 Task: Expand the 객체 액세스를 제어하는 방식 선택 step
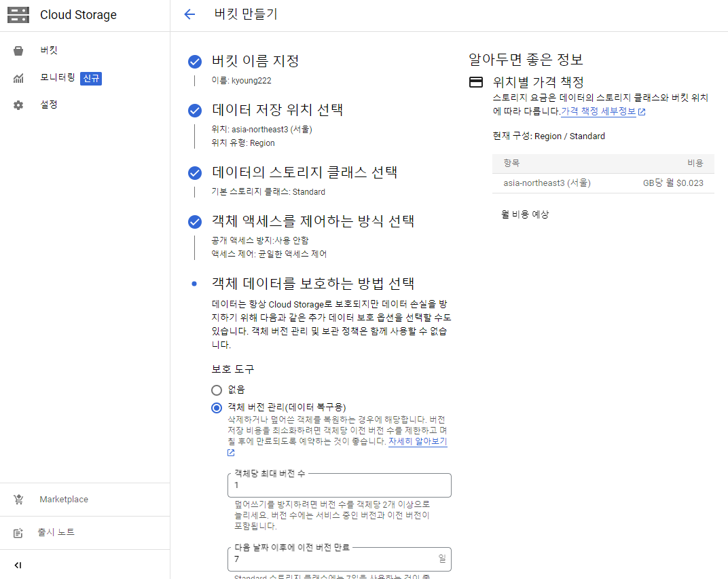click(313, 221)
